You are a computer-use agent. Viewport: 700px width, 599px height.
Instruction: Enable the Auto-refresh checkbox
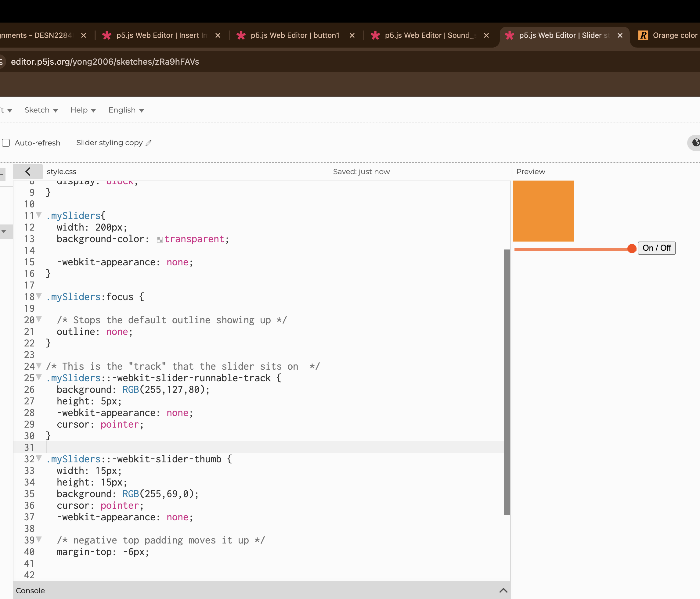[6, 143]
